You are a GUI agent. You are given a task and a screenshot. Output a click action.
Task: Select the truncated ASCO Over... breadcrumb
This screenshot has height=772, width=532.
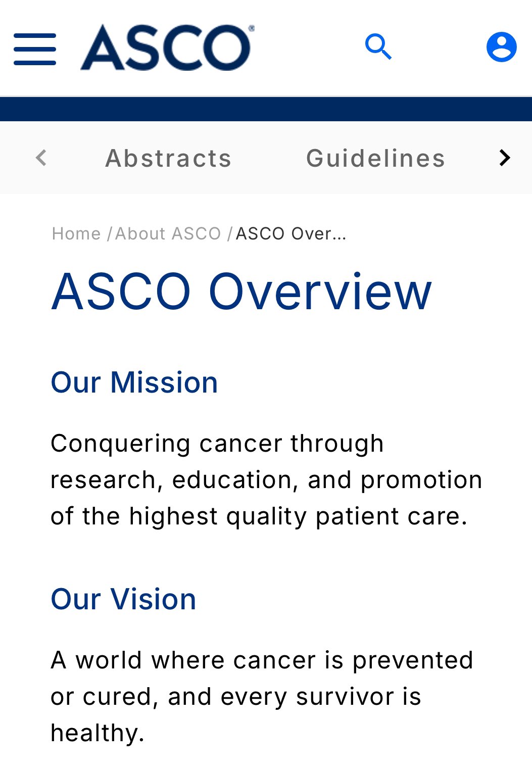pyautogui.click(x=291, y=233)
